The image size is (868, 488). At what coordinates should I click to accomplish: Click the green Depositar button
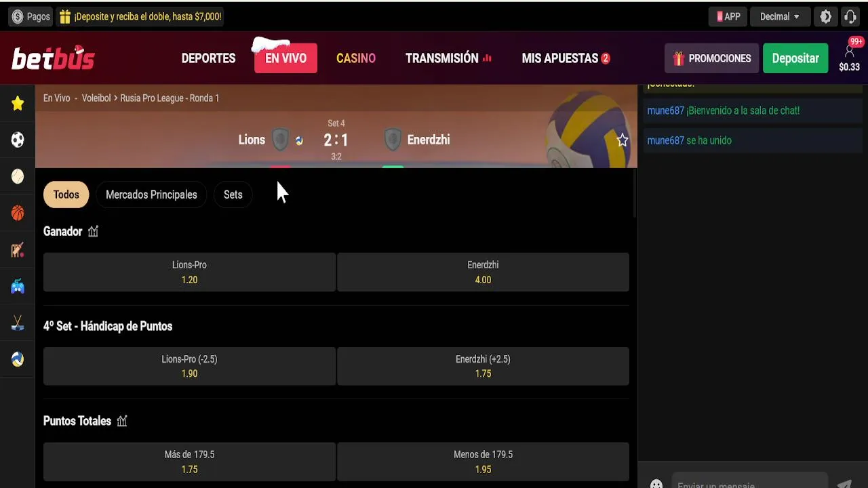(795, 58)
